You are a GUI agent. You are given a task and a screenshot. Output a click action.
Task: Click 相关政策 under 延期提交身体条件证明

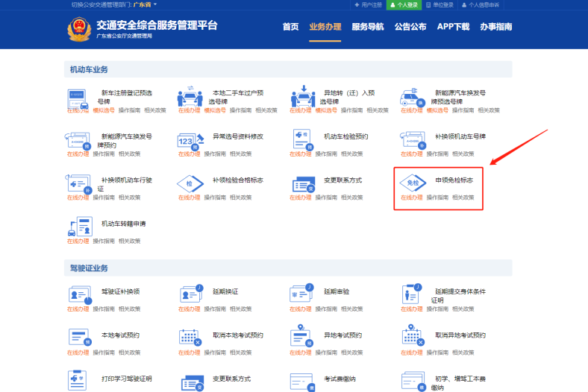(x=463, y=309)
